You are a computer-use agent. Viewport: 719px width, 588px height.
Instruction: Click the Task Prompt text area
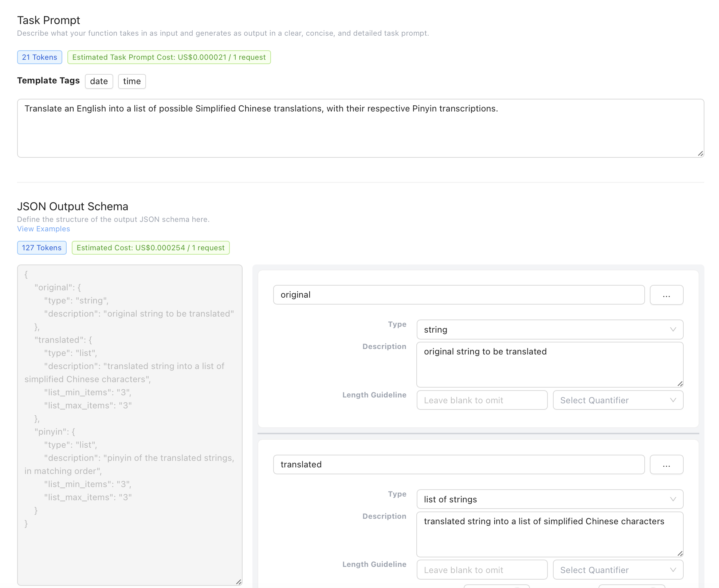coord(360,128)
